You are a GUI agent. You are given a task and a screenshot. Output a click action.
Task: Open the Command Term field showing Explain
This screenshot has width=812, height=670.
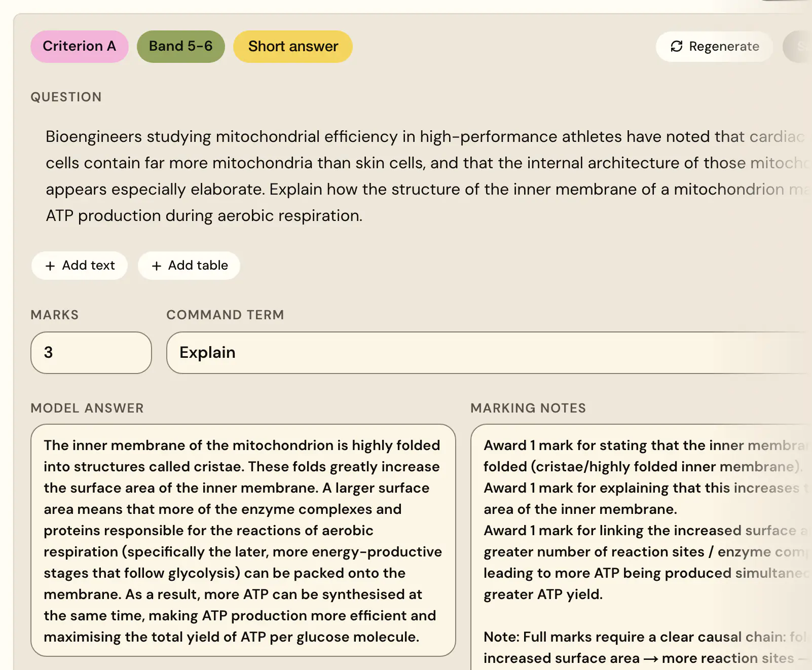(x=489, y=353)
